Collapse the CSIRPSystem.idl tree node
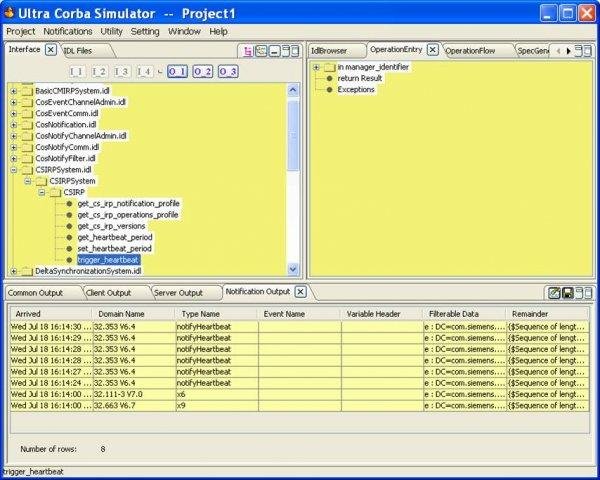This screenshot has height=480, width=600. pos(14,169)
